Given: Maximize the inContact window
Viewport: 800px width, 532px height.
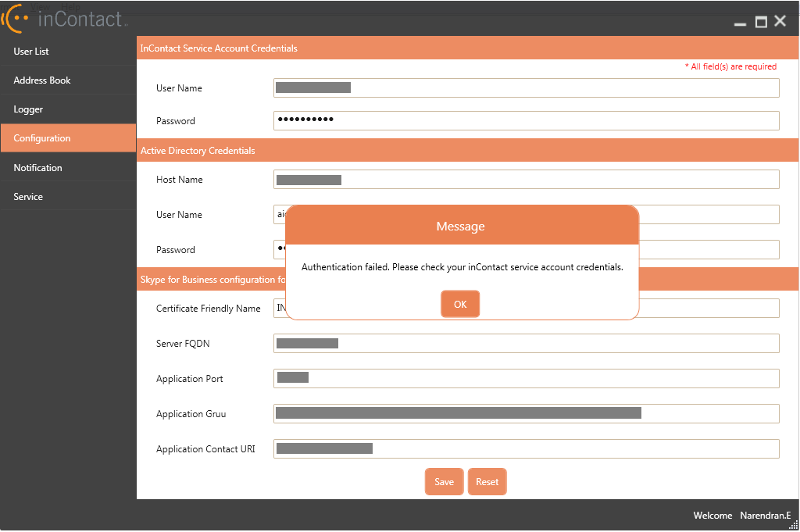Looking at the screenshot, I should click(x=761, y=21).
